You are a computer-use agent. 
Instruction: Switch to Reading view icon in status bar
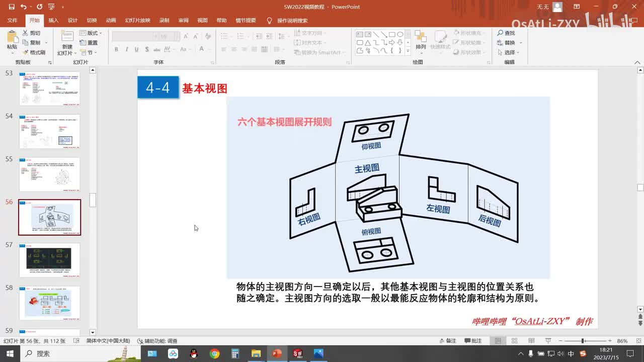tap(531, 341)
